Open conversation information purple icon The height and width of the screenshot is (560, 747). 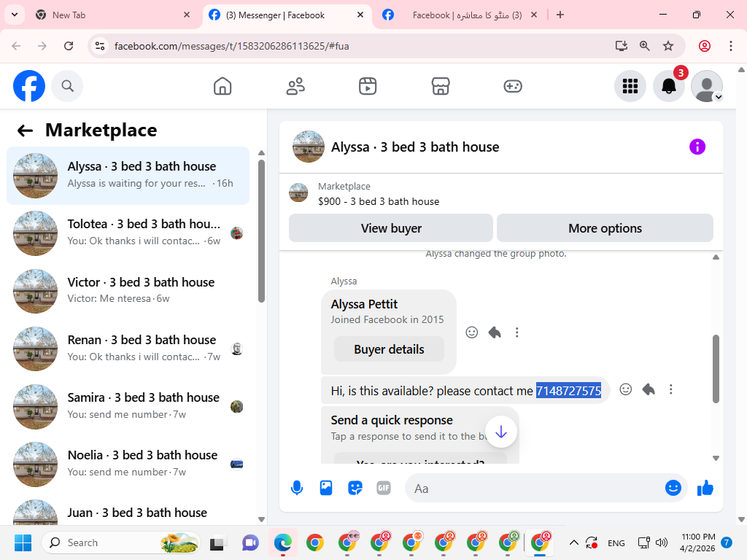tap(697, 147)
